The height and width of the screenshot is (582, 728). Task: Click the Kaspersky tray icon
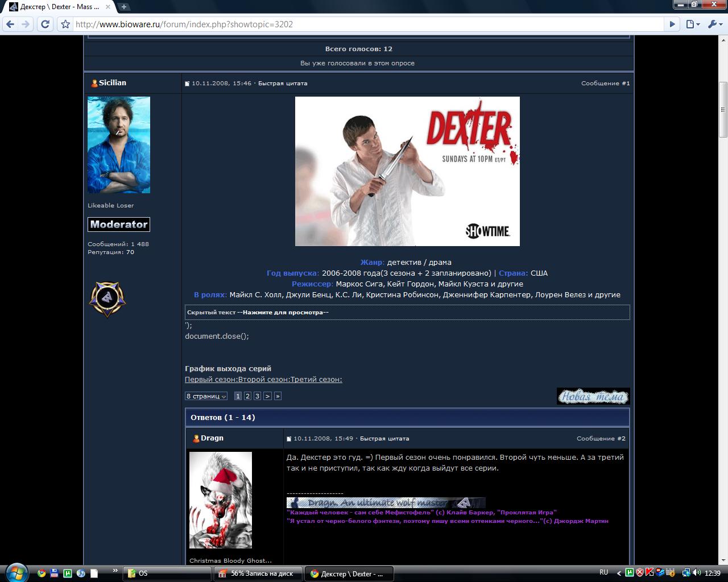pyautogui.click(x=649, y=573)
